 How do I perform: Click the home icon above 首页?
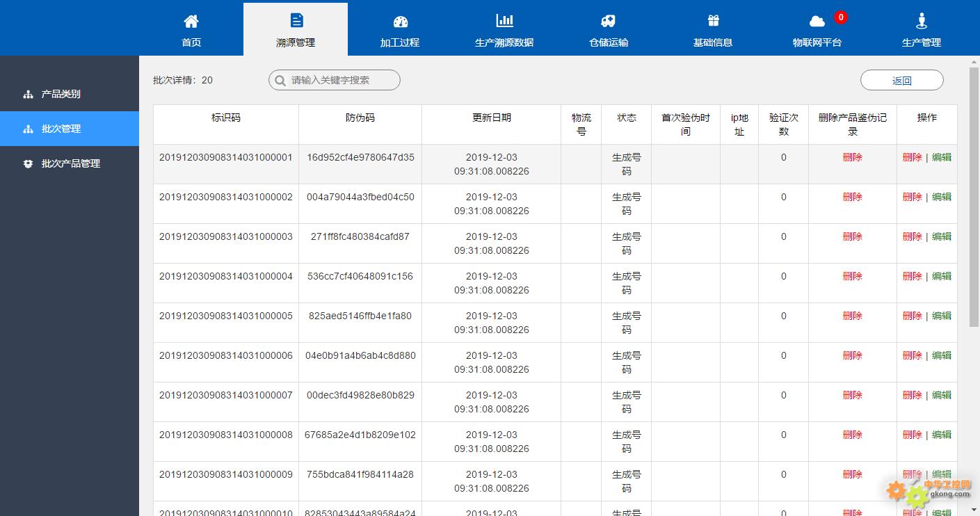[191, 21]
